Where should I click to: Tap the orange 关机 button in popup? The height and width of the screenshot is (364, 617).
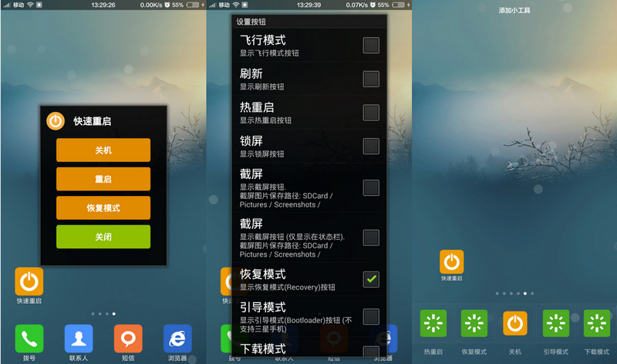coord(103,150)
